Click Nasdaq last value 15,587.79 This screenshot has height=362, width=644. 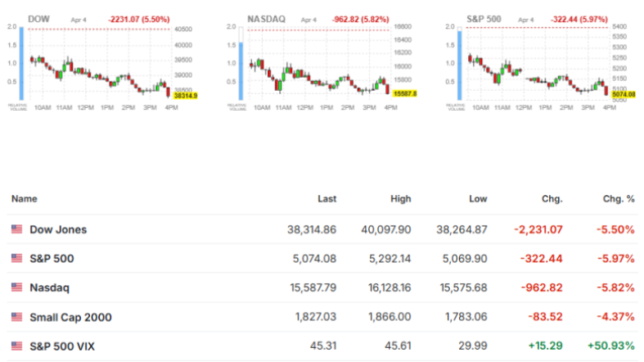313,287
